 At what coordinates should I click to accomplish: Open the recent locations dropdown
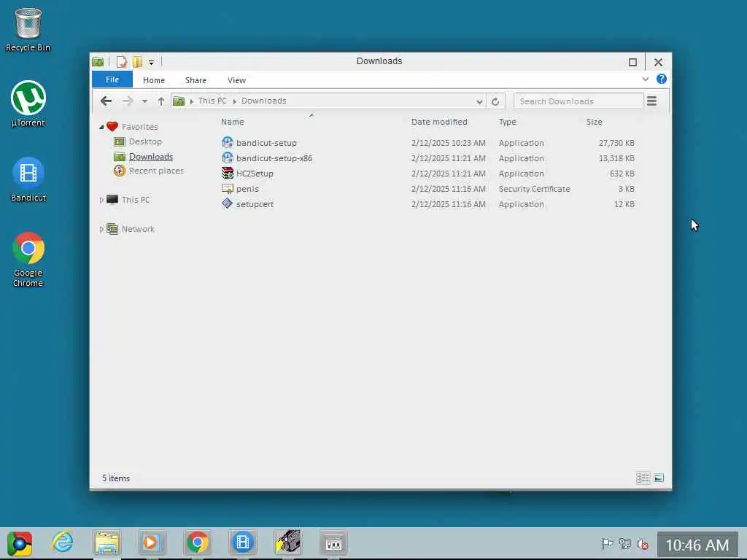[x=145, y=101]
